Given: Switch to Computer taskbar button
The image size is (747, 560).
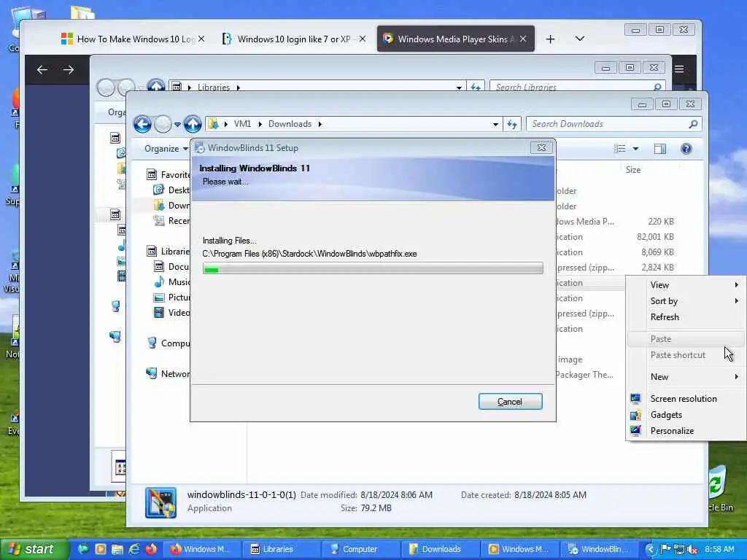Looking at the screenshot, I should pyautogui.click(x=360, y=549).
